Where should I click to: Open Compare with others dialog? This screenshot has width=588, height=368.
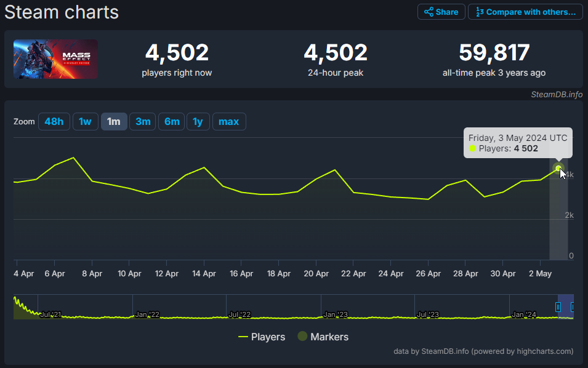point(525,12)
